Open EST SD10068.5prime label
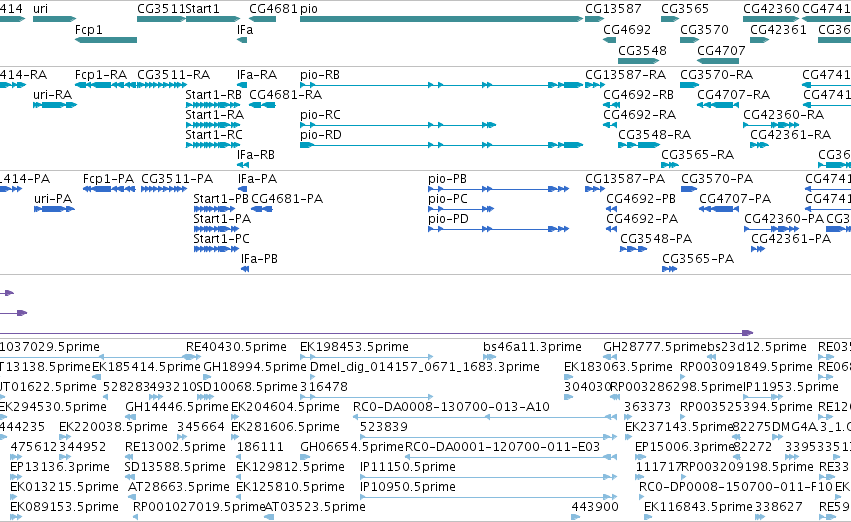Viewport: 851px width, 522px height. pos(246,387)
